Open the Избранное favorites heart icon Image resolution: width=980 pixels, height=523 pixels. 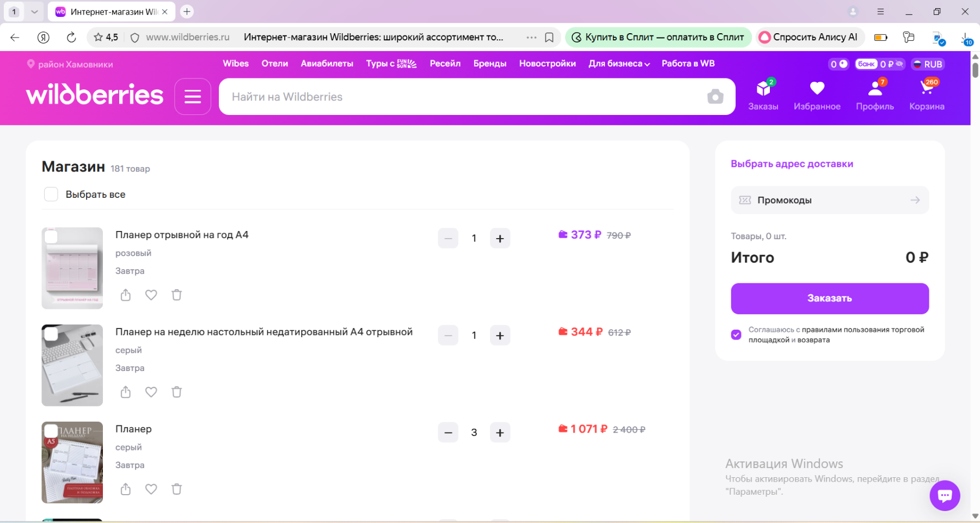tap(817, 88)
